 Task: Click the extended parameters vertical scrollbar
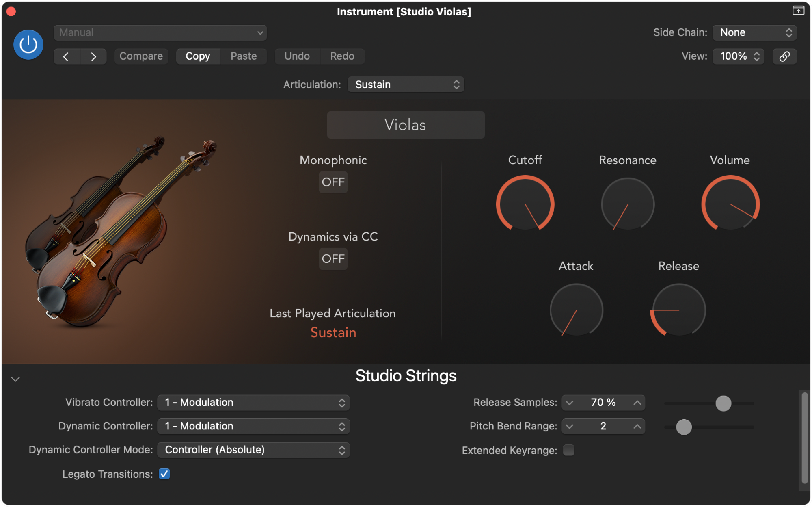pos(805,438)
